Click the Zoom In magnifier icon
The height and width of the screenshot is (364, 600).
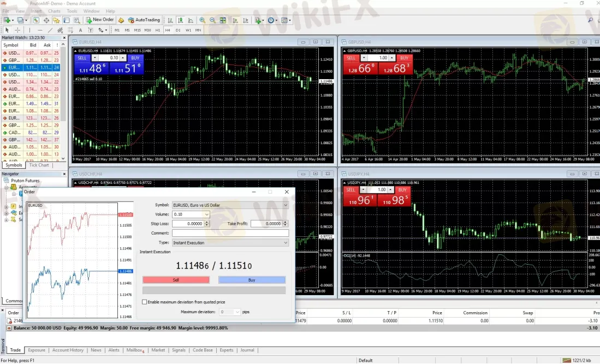[202, 20]
